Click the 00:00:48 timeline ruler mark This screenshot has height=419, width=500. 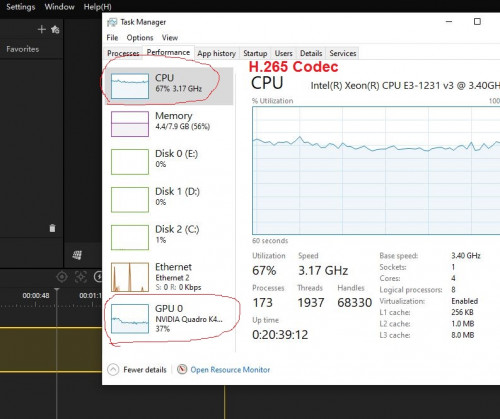click(x=36, y=295)
